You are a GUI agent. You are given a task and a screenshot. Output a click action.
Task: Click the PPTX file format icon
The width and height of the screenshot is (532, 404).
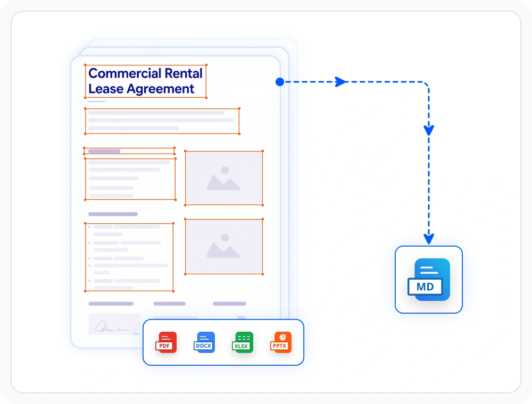pos(280,342)
